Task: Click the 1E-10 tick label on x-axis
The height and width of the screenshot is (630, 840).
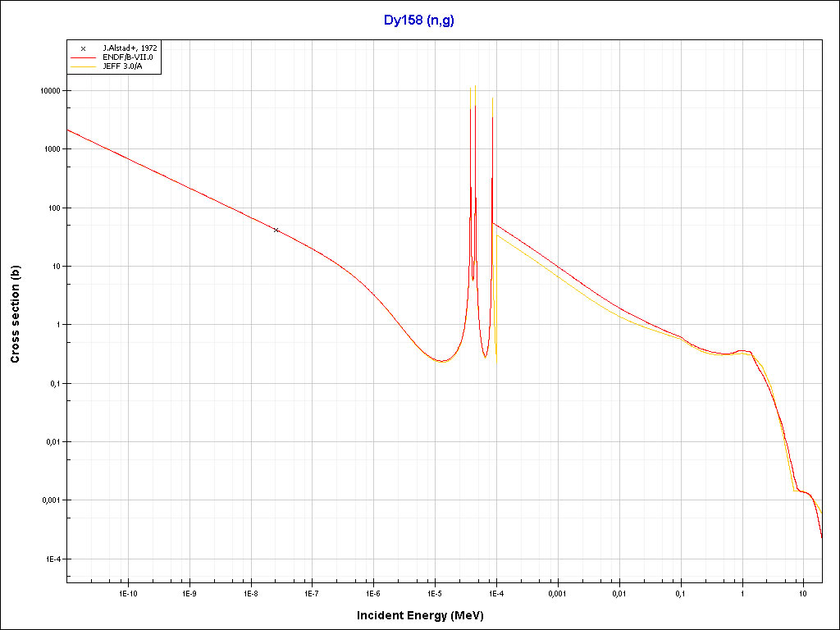Action: 128,592
